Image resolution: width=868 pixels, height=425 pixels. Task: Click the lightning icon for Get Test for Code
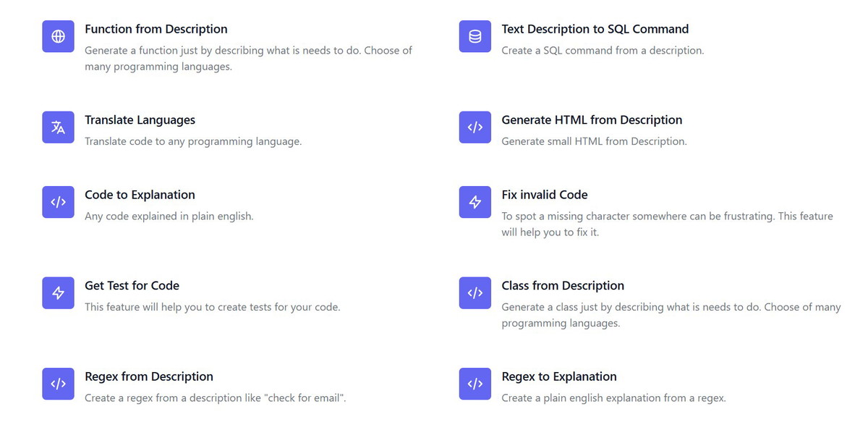click(x=58, y=293)
